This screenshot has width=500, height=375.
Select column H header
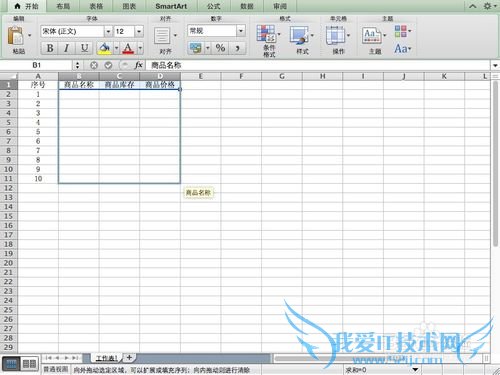(x=323, y=76)
